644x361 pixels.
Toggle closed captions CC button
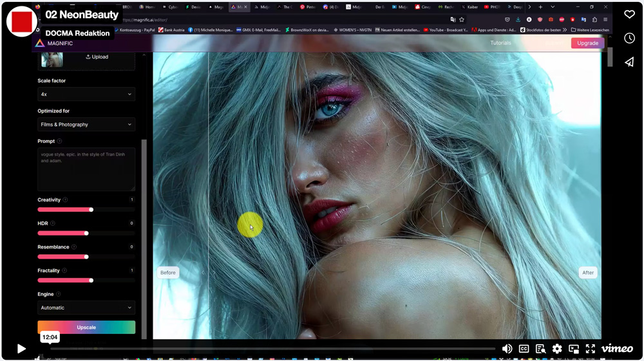click(x=524, y=348)
